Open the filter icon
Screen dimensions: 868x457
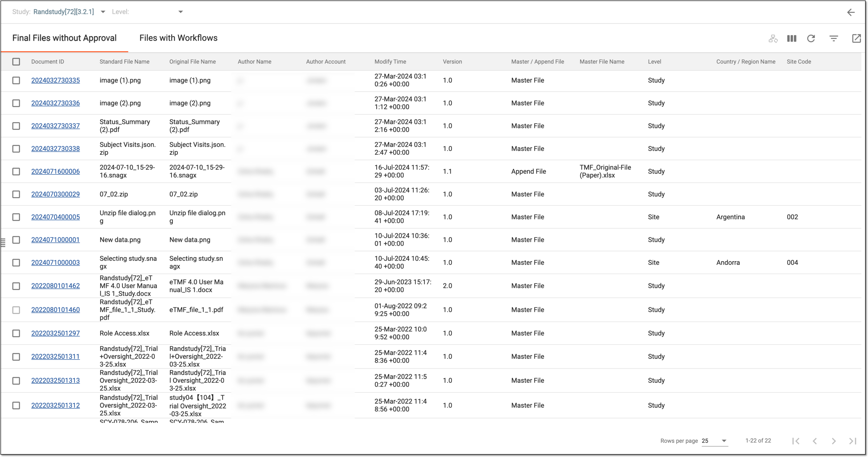click(x=834, y=39)
